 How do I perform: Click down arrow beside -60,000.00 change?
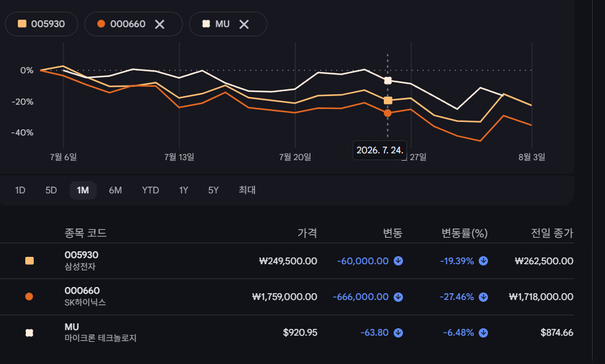pos(398,261)
